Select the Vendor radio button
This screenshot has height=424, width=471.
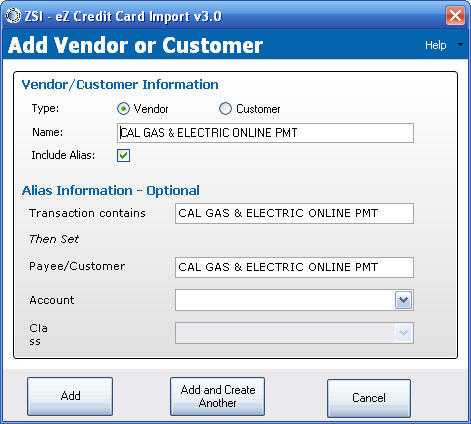(123, 109)
